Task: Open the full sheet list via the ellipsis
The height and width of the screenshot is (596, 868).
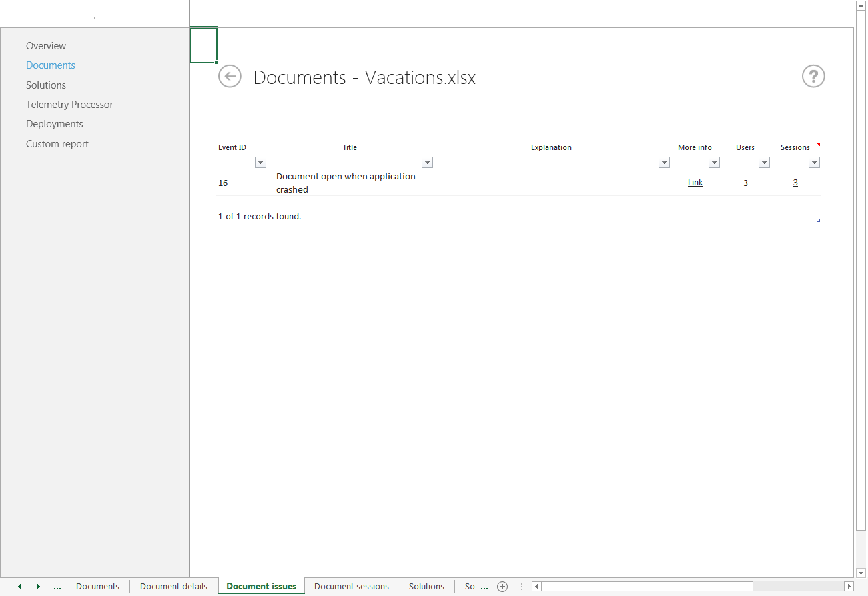Action: tap(57, 587)
